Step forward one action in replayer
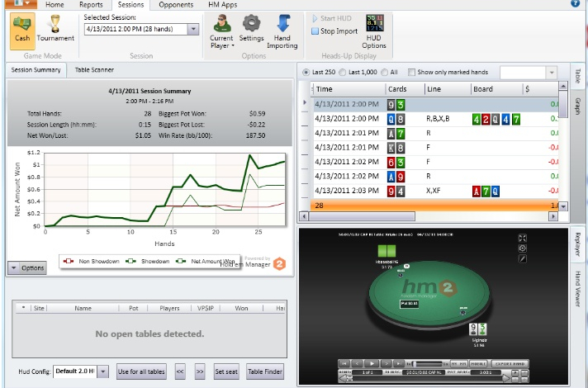Image resolution: width=588 pixels, height=388 pixels. [386, 363]
